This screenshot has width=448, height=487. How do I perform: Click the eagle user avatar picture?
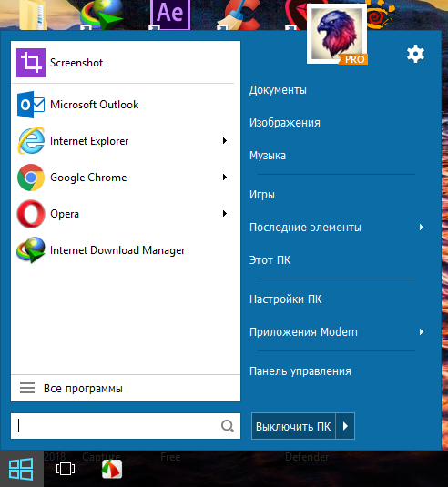point(337,34)
